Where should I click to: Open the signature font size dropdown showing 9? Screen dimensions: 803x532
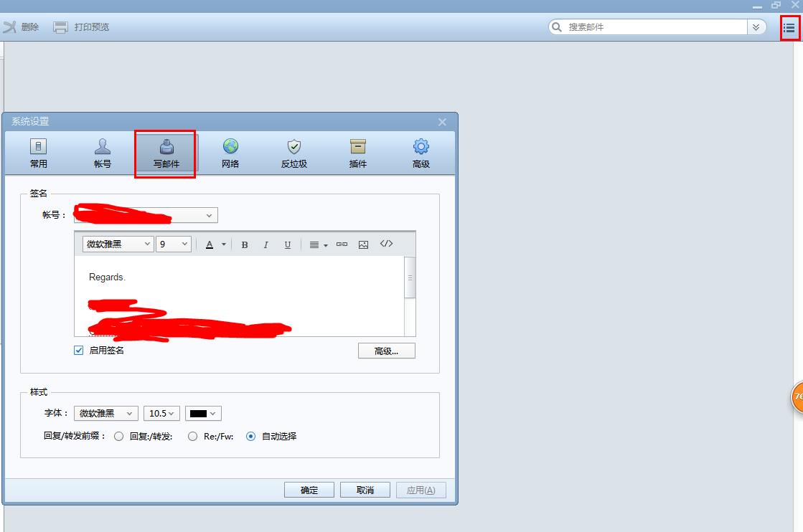click(x=173, y=244)
